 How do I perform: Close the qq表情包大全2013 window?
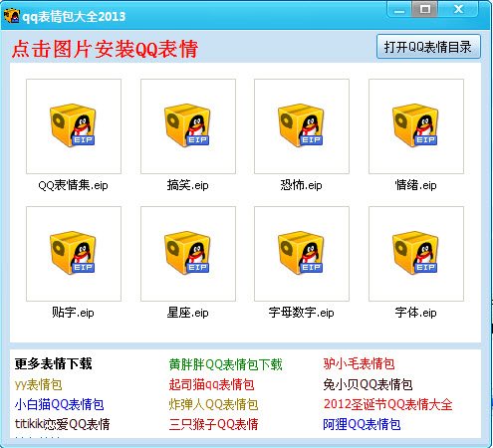[458, 9]
